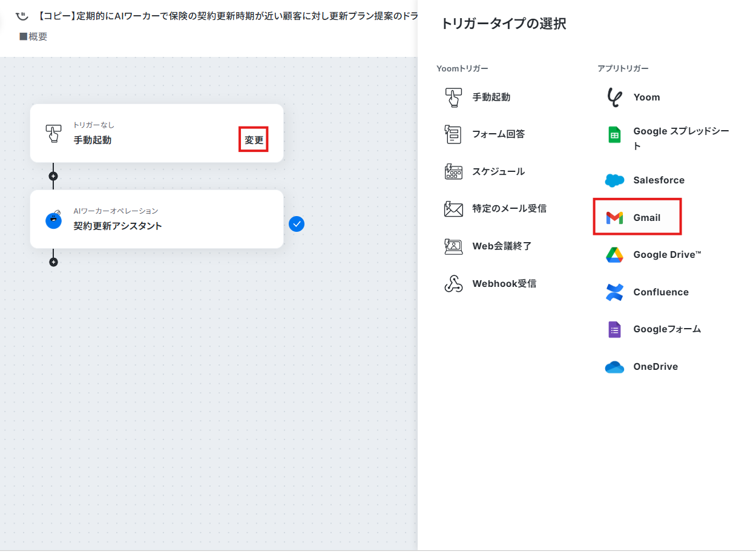Choose フォーム回答 trigger label
This screenshot has width=756, height=552.
click(x=498, y=134)
